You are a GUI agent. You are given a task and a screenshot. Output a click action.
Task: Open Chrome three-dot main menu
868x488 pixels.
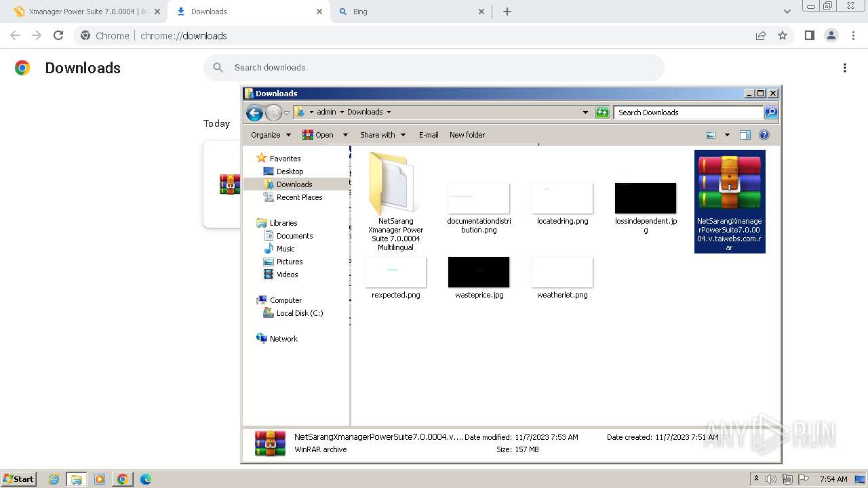click(852, 35)
